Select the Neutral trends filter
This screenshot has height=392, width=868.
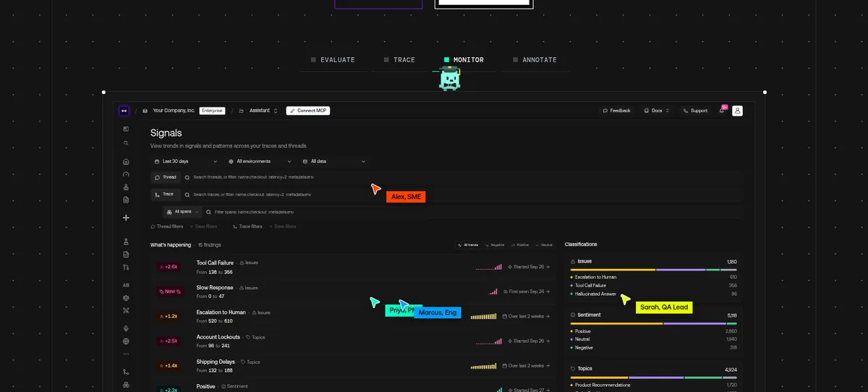pos(544,245)
